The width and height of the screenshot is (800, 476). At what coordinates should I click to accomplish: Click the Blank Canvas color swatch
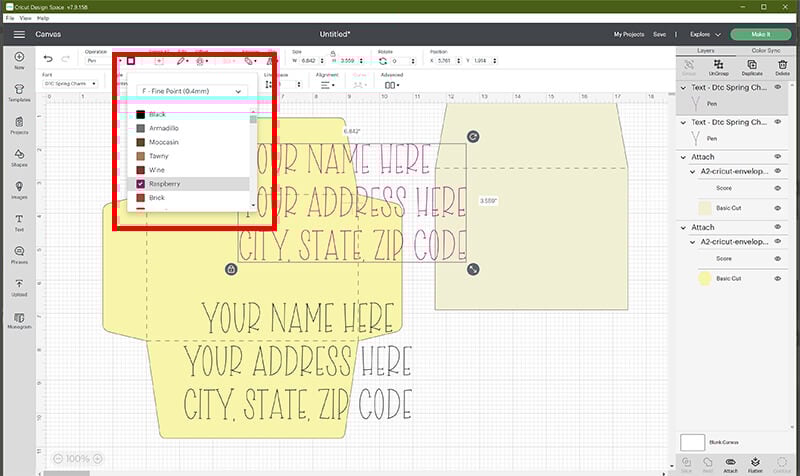[692, 442]
